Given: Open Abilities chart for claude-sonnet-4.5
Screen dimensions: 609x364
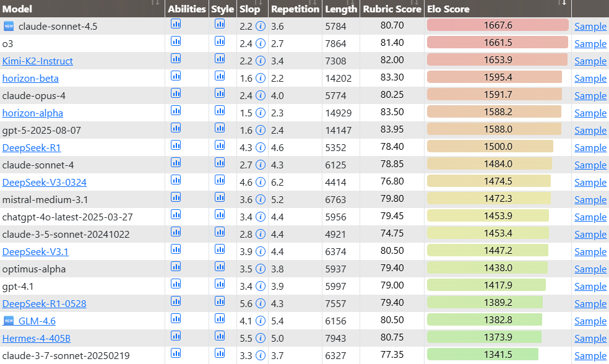Looking at the screenshot, I should [x=176, y=24].
